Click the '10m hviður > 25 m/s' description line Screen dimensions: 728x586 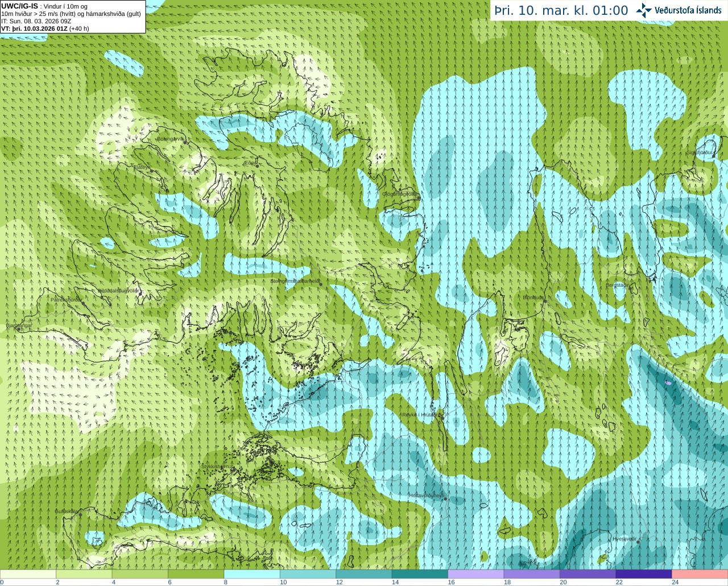71,14
